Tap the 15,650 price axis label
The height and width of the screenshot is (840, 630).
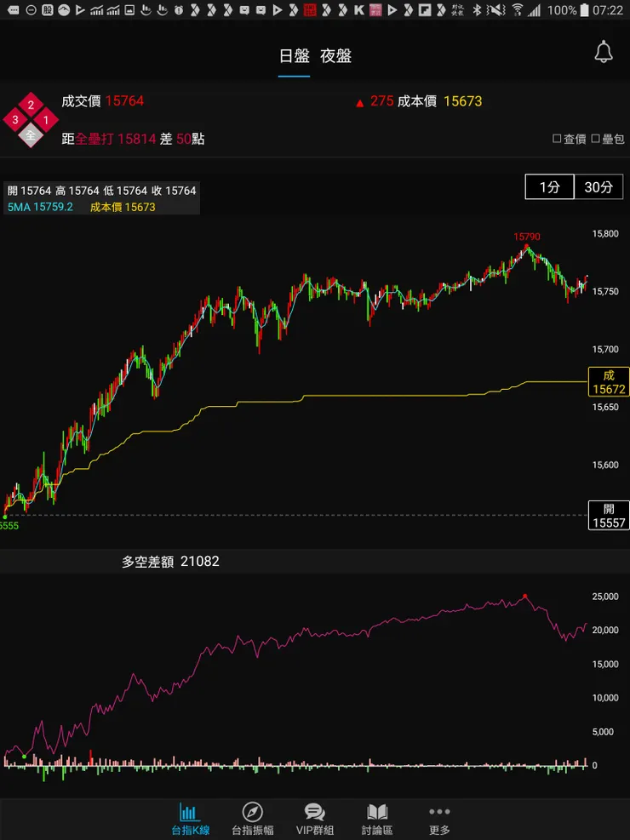click(605, 407)
